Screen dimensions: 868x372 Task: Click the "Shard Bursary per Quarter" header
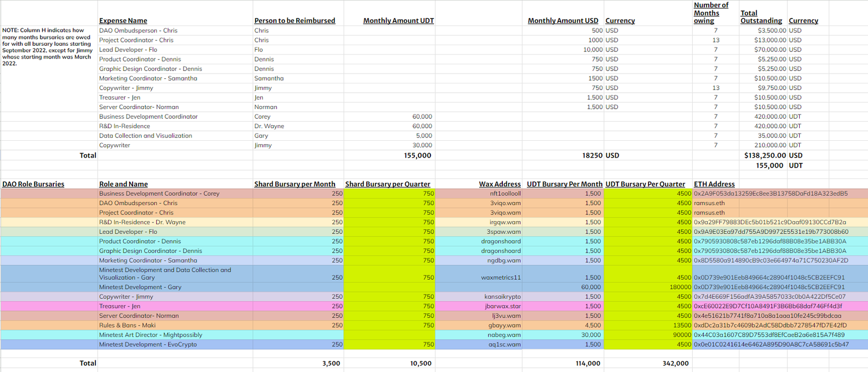pos(387,184)
